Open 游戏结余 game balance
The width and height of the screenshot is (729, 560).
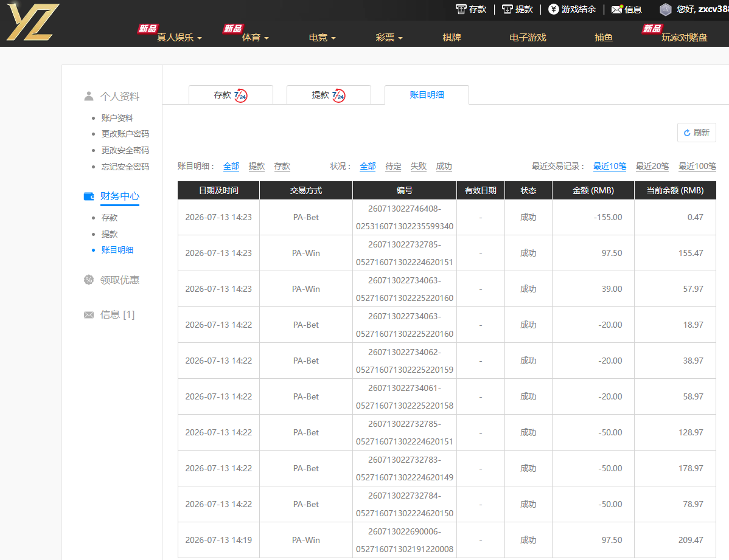point(572,9)
